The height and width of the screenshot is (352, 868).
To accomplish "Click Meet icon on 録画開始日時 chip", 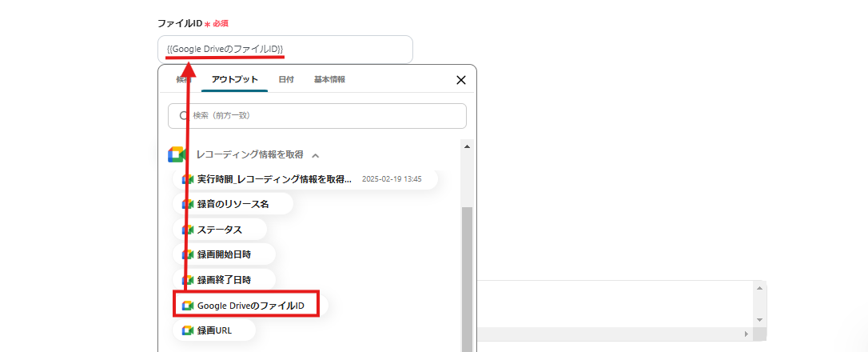I will tap(188, 255).
